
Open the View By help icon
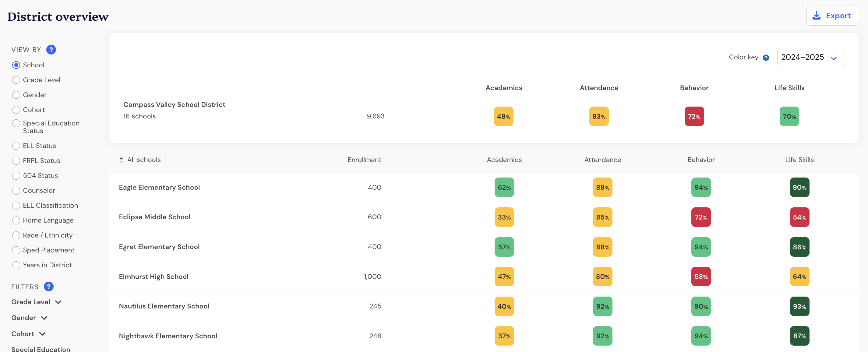[x=51, y=50]
